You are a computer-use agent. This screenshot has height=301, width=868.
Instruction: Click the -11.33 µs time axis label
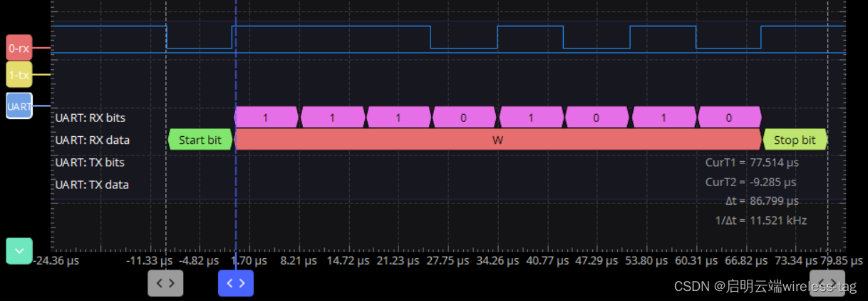(150, 261)
